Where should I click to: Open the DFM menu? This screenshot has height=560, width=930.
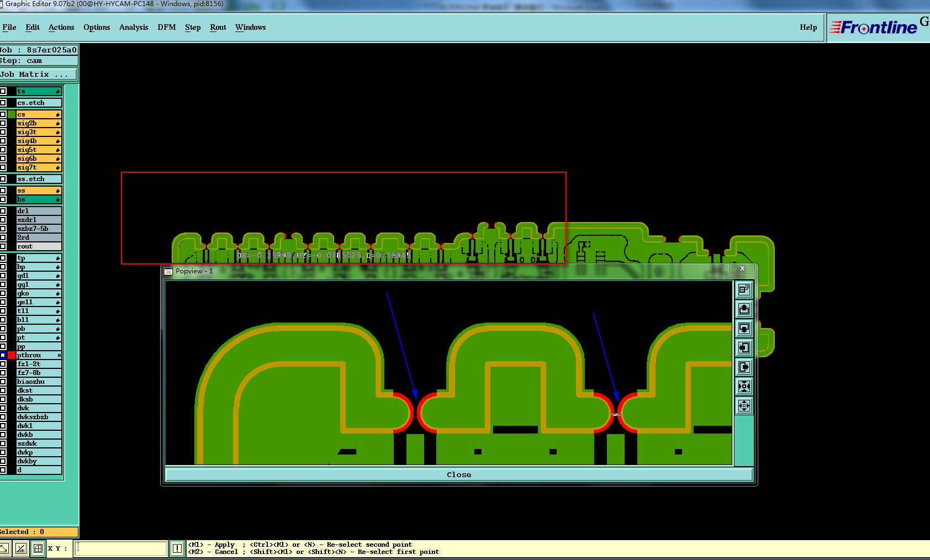pos(167,27)
